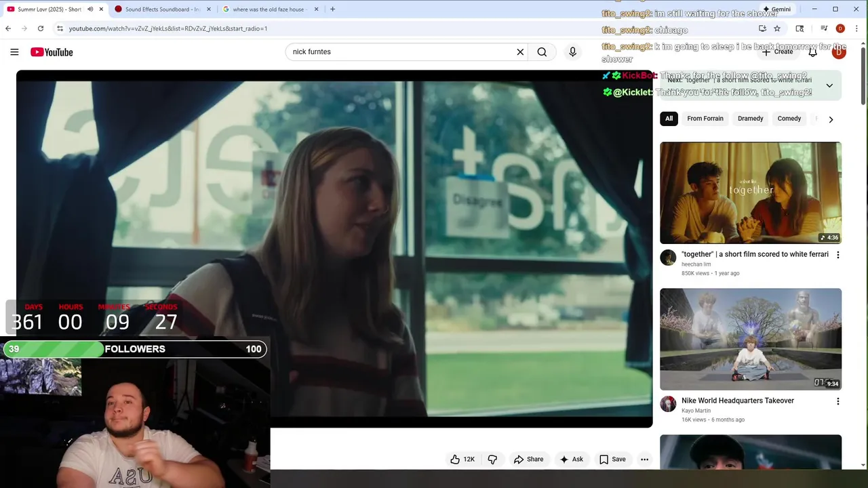The image size is (868, 488).
Task: Mute audio on Summr Lovr tab
Action: click(x=90, y=9)
